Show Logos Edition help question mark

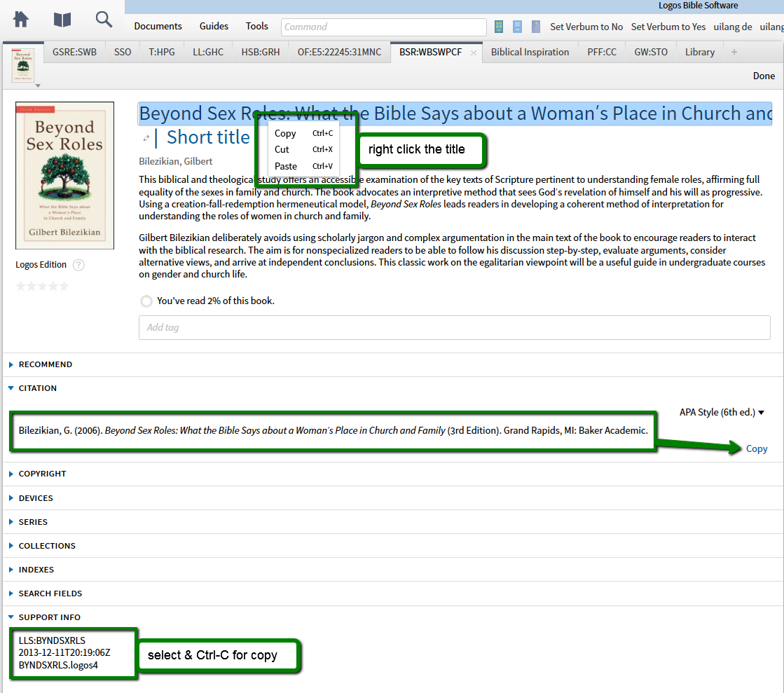pyautogui.click(x=78, y=265)
